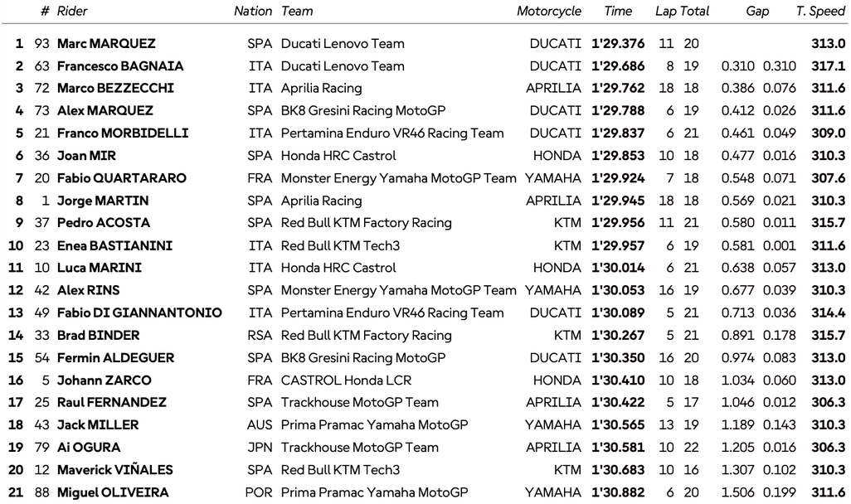This screenshot has width=851, height=504.
Task: Click rider name Franco MORBIDELLI
Action: coord(123,133)
